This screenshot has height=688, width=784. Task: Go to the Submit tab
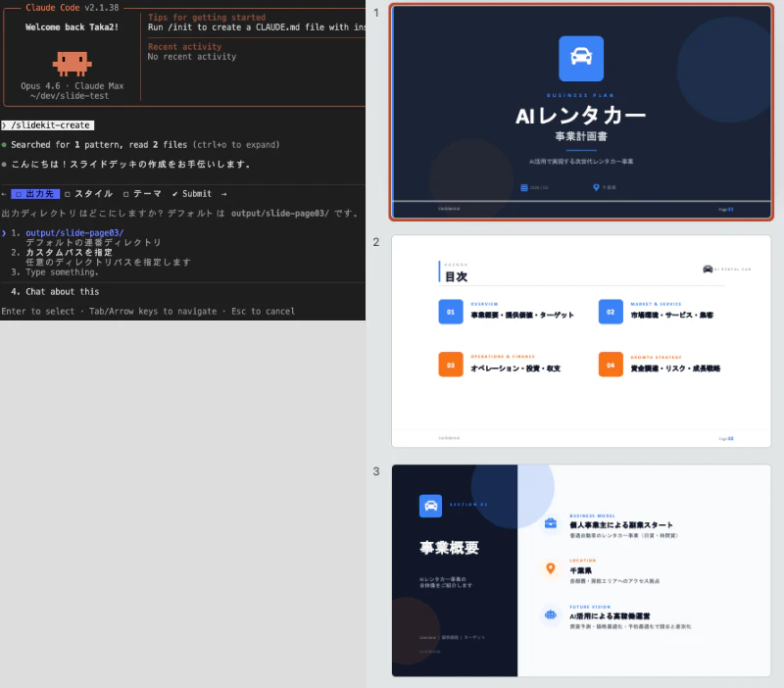191,194
